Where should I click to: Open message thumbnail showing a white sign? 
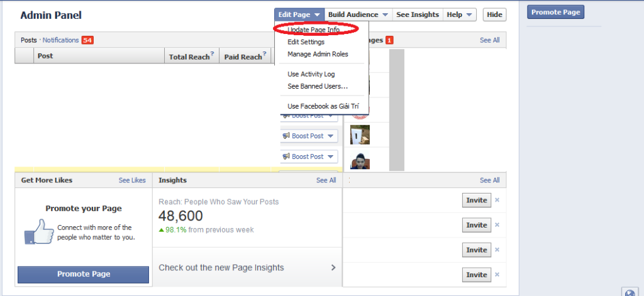coord(360,134)
